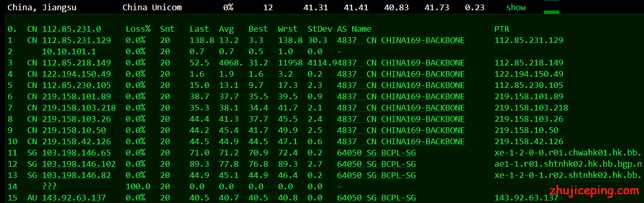The height and width of the screenshot is (203, 644).
Task: Open the 64050 SG BCPL-SG link in hop 11
Action: click(376, 153)
